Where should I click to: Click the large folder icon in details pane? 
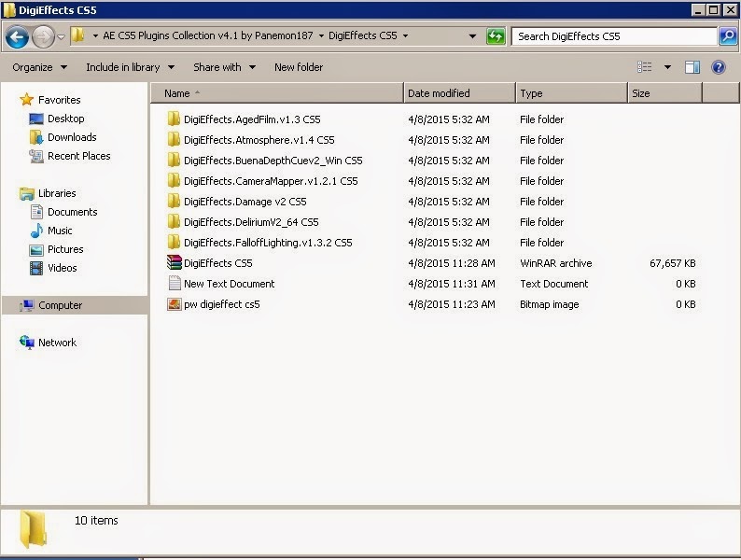33,530
